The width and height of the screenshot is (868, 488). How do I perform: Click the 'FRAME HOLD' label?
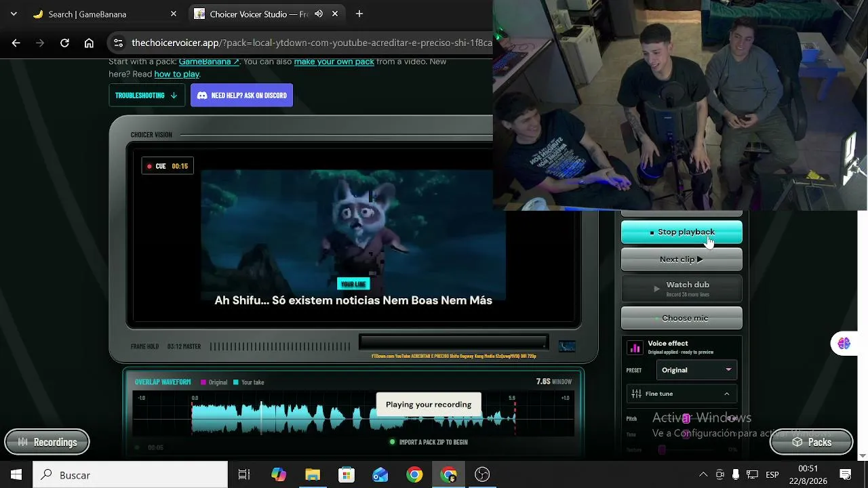pos(144,346)
